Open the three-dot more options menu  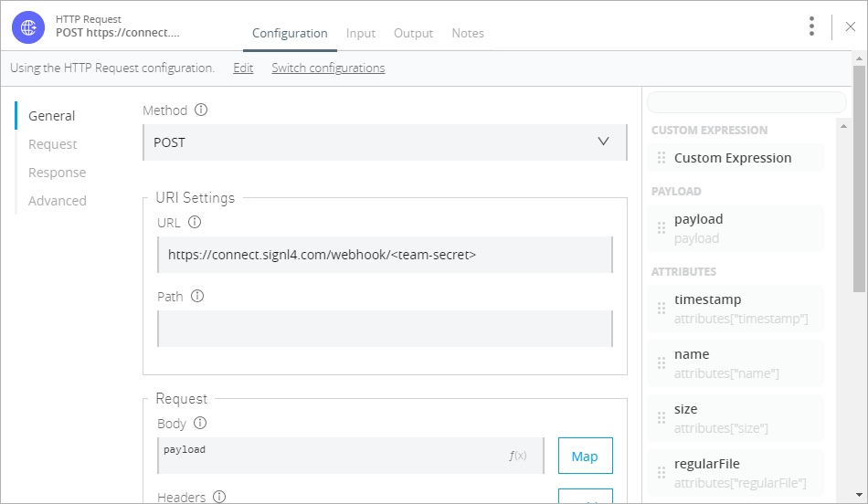point(811,26)
